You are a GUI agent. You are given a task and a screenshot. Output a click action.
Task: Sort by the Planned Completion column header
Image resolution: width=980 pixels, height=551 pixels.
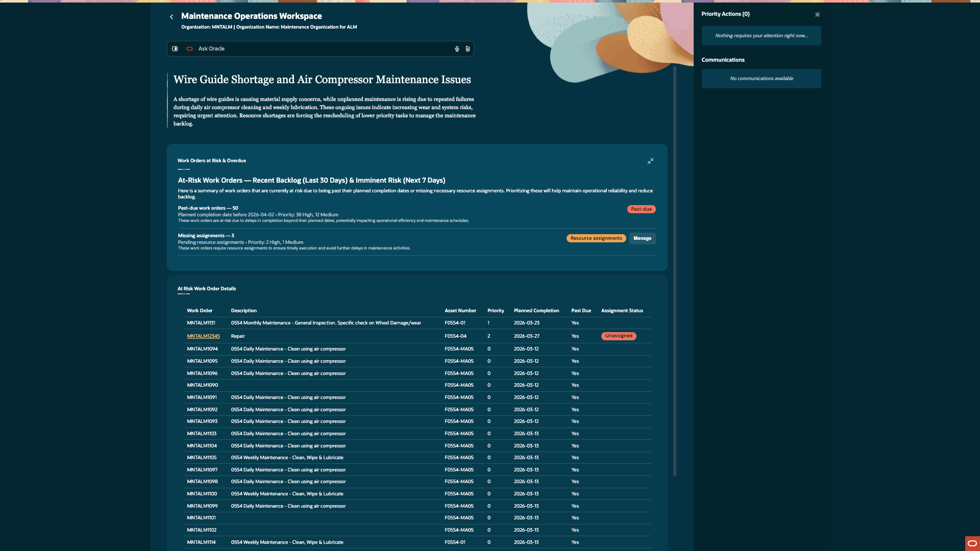click(536, 310)
